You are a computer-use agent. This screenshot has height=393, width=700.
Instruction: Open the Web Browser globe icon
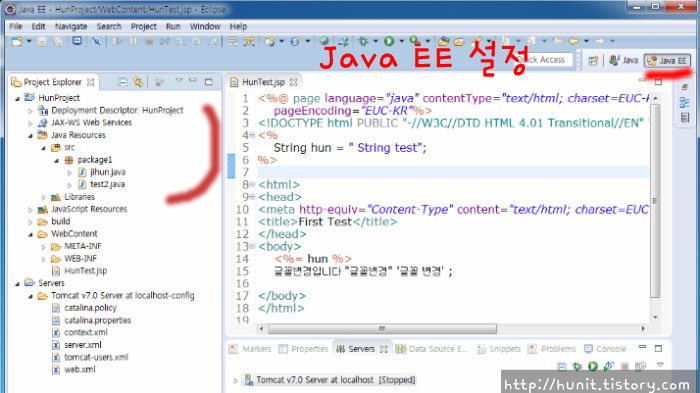325,41
